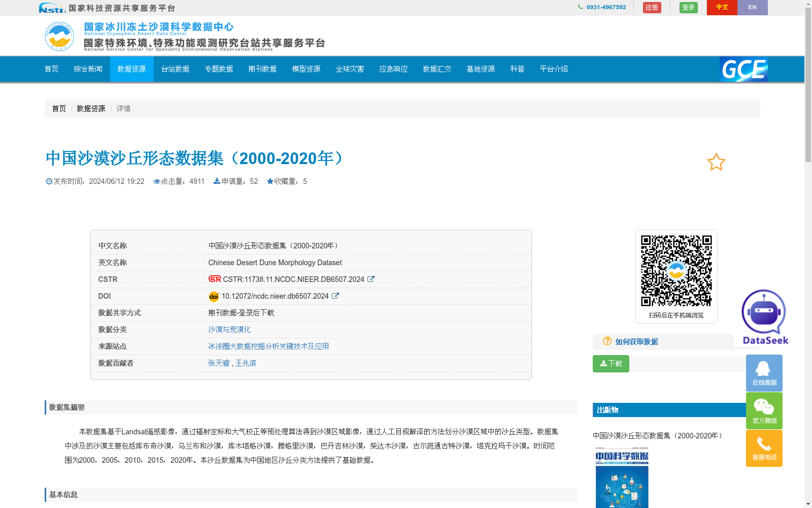
Task: Click the question mark help icon
Action: click(x=607, y=341)
